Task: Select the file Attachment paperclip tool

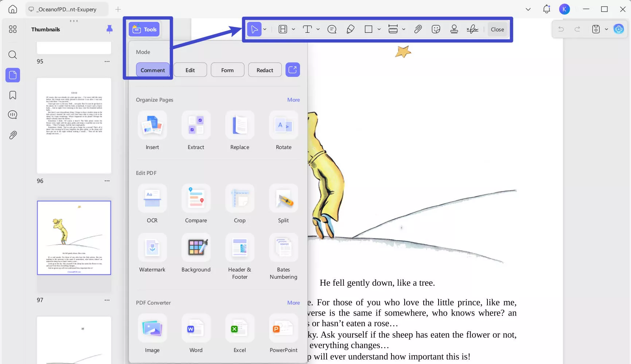Action: [418, 29]
